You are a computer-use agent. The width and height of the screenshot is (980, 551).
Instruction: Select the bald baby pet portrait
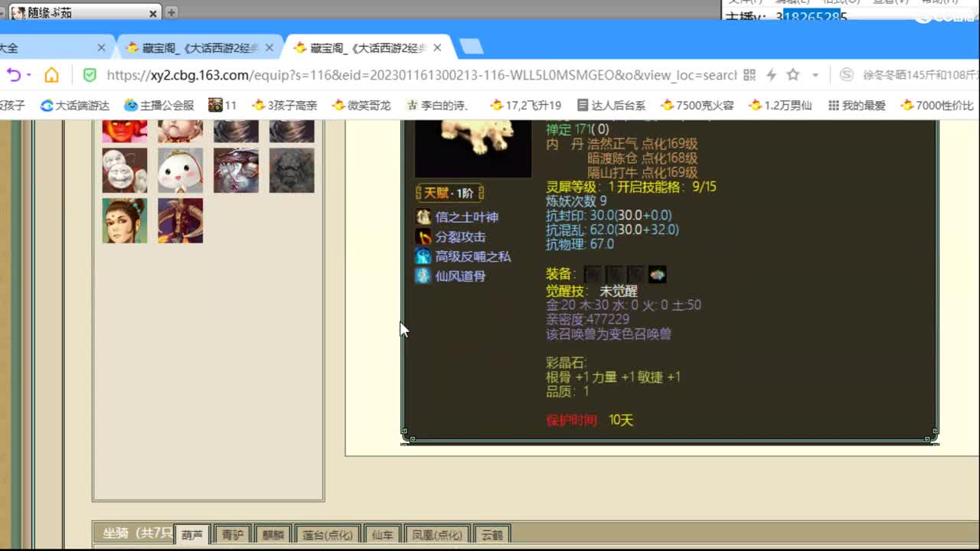(181, 131)
